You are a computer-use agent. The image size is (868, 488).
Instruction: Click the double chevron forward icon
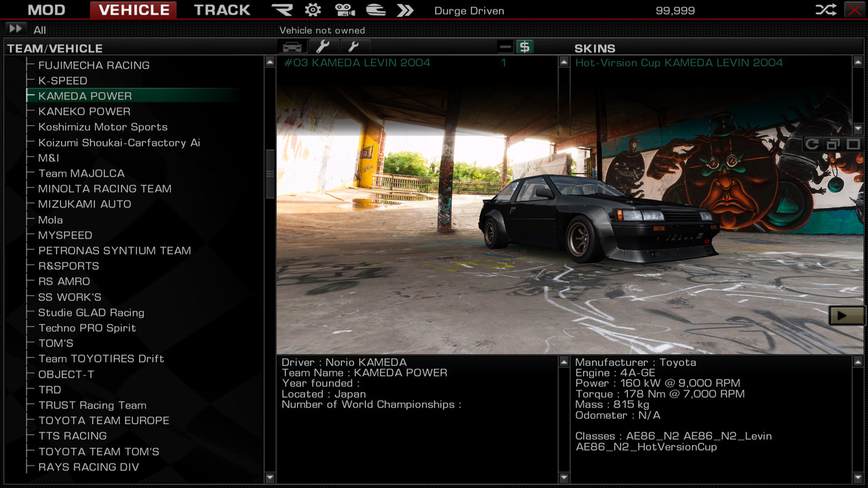point(405,9)
